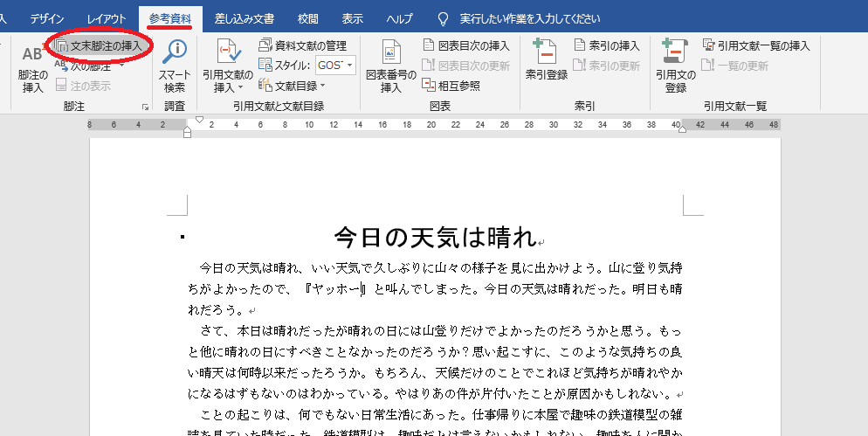Switch to the デザイン tab
This screenshot has width=868, height=436.
(47, 19)
